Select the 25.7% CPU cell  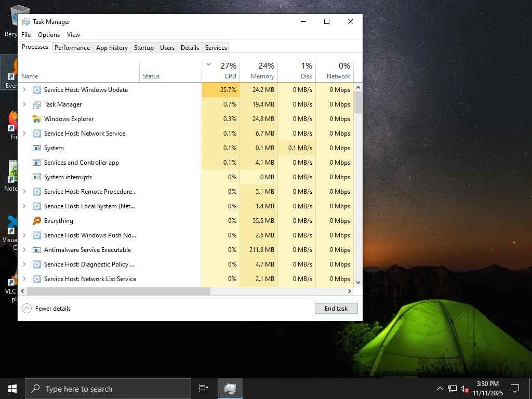[x=221, y=90]
